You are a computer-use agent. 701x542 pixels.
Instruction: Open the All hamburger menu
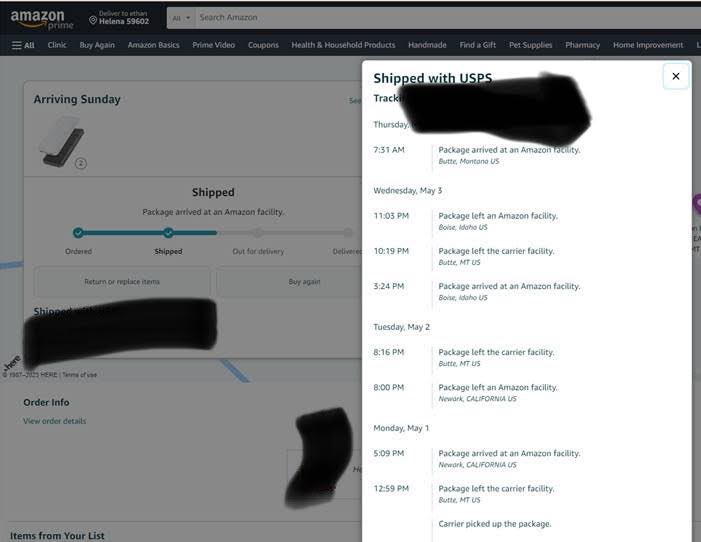[x=23, y=45]
